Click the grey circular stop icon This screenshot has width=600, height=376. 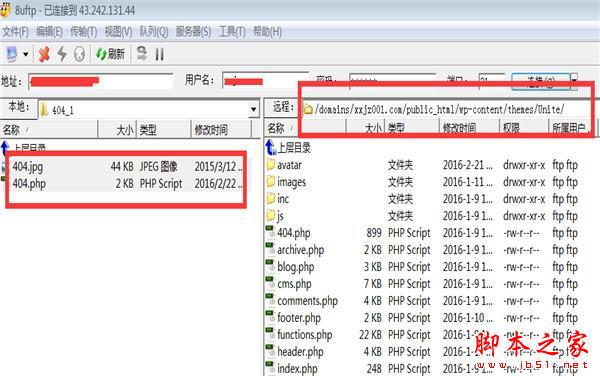[x=79, y=54]
